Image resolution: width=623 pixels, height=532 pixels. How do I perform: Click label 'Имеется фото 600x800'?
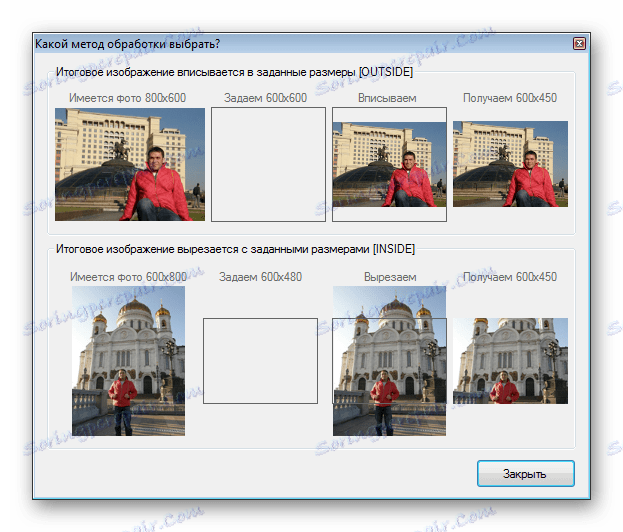128,277
